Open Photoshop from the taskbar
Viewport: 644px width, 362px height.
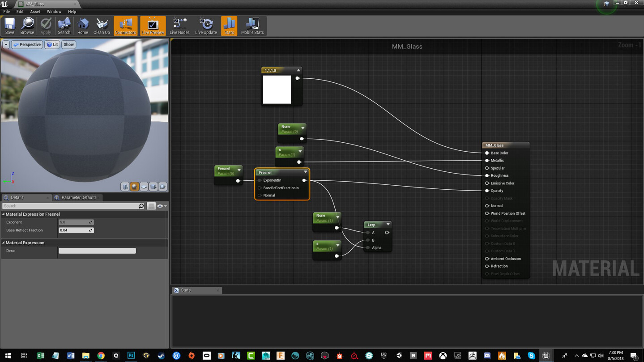[131, 356]
